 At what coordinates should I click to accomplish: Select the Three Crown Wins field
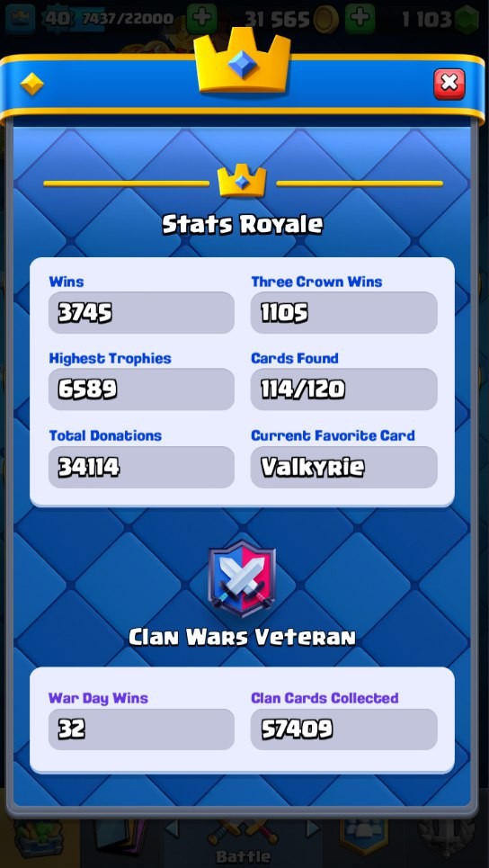[343, 313]
